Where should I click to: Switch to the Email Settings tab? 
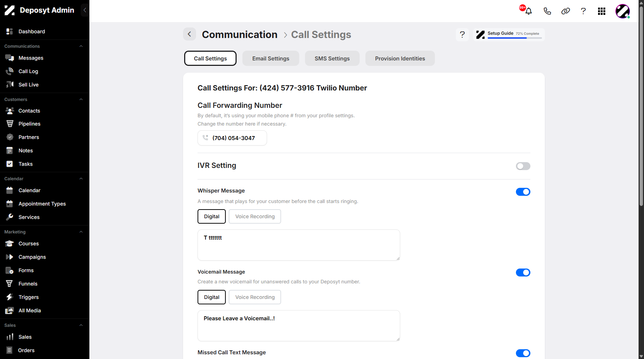pos(271,58)
